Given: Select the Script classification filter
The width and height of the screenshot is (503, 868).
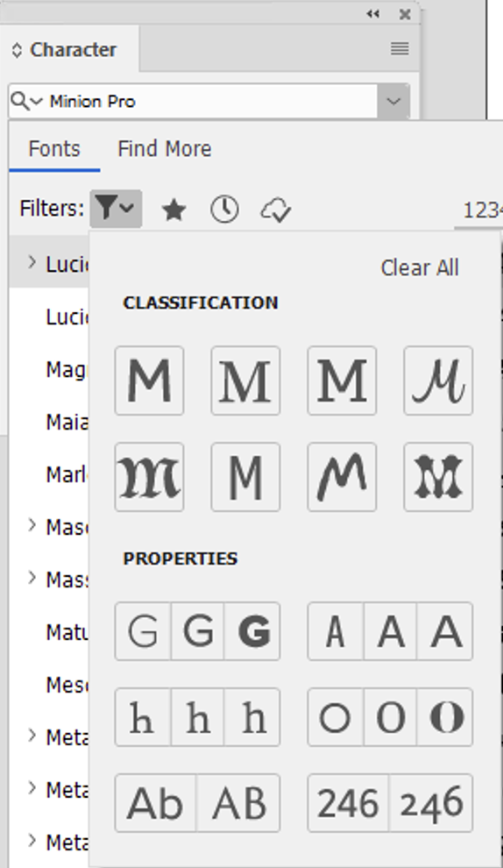Looking at the screenshot, I should point(438,381).
